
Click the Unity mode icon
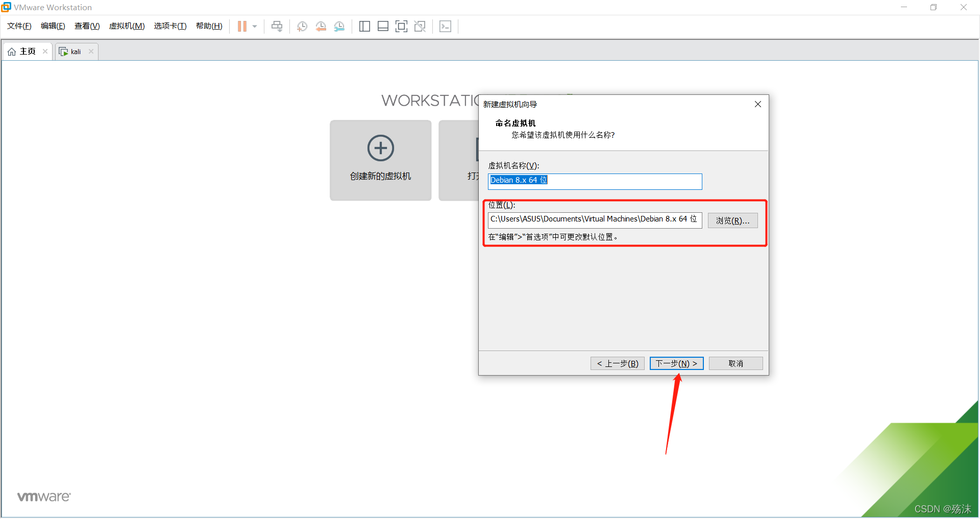coord(420,27)
